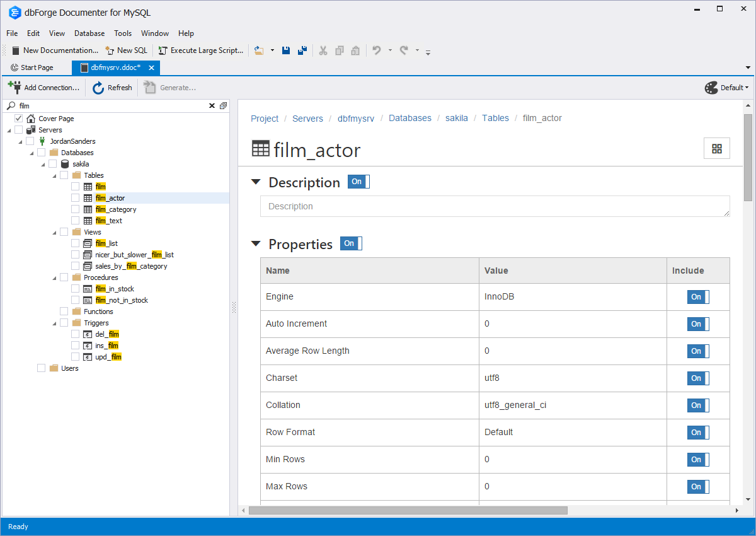Click the New SQL toolbar button
The image size is (756, 536).
(127, 50)
